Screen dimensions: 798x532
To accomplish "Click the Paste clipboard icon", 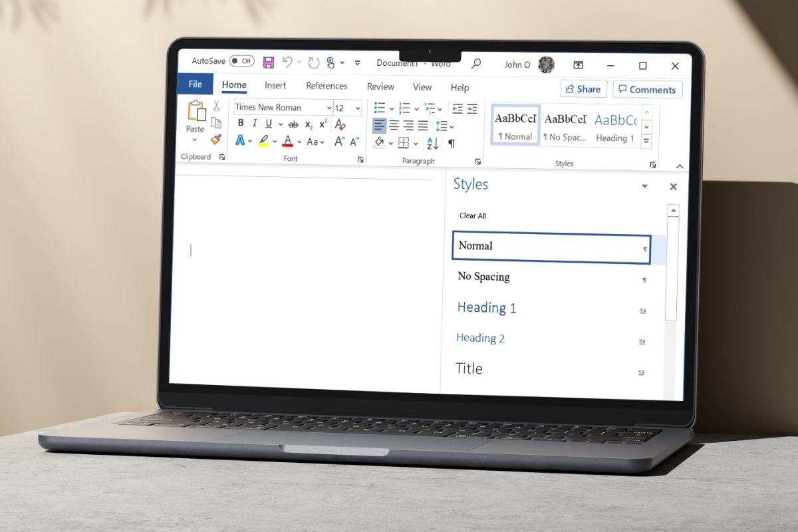I will pyautogui.click(x=196, y=110).
